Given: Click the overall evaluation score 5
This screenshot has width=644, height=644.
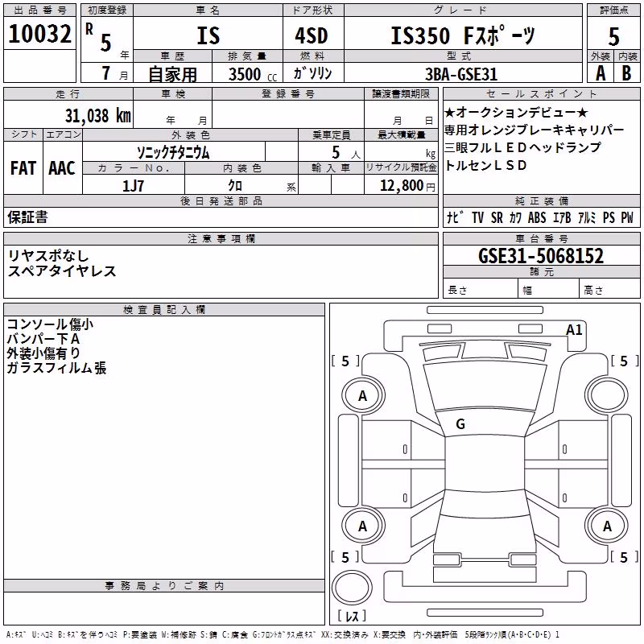Looking at the screenshot, I should pyautogui.click(x=613, y=37).
